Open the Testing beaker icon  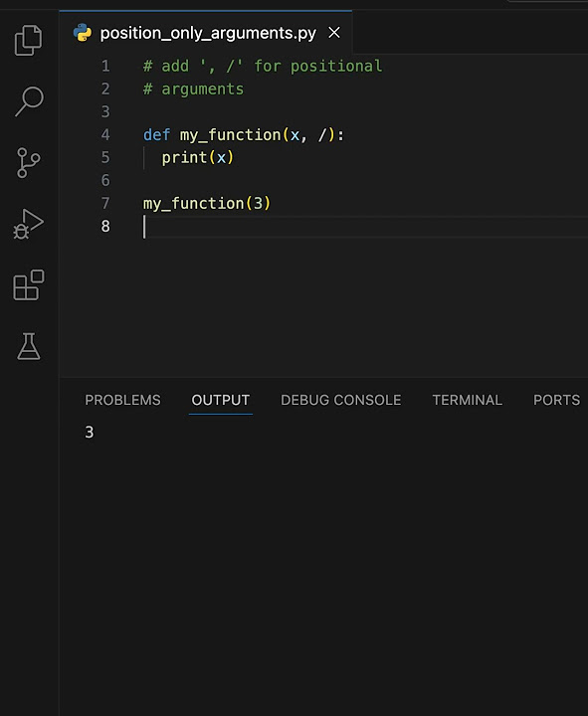pos(29,346)
